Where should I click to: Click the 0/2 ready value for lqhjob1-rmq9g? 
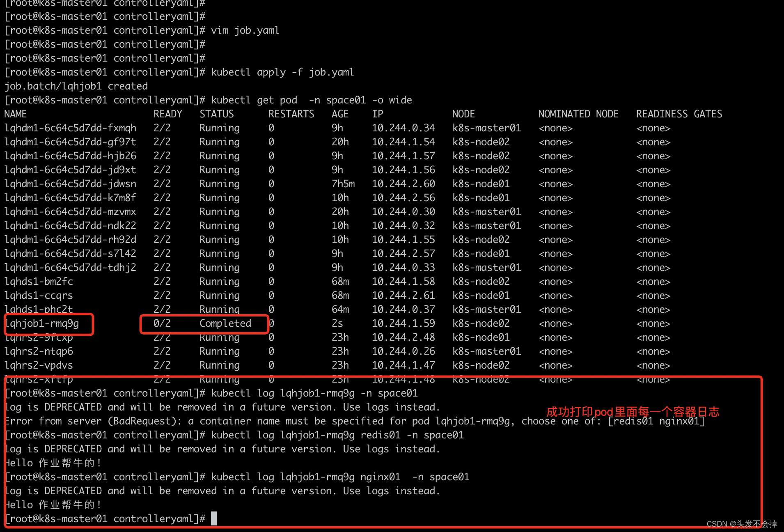tap(162, 323)
